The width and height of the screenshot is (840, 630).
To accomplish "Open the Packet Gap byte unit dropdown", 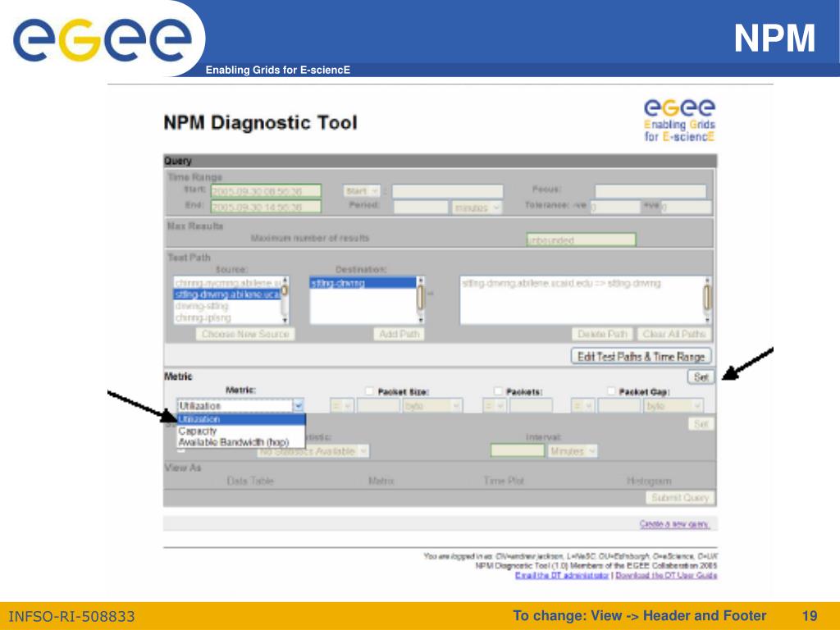I will [673, 406].
